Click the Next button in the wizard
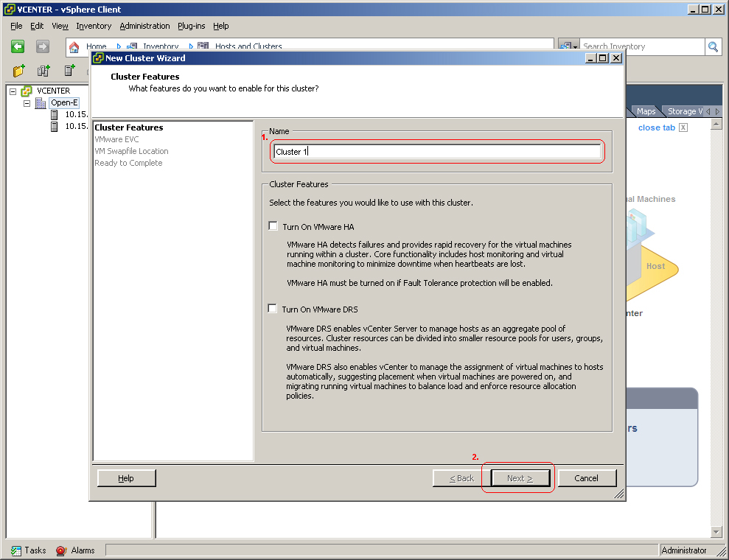The image size is (729, 560). [520, 478]
